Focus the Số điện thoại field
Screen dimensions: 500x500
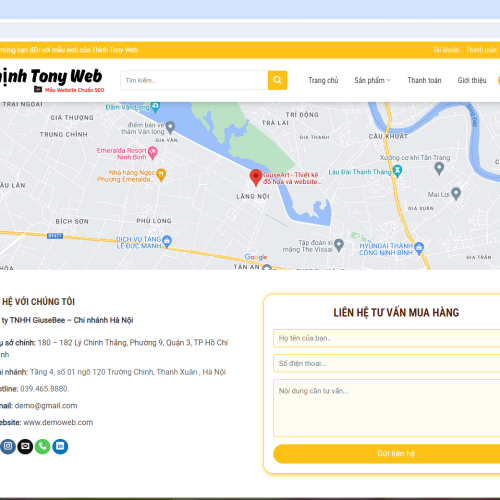tap(387, 363)
